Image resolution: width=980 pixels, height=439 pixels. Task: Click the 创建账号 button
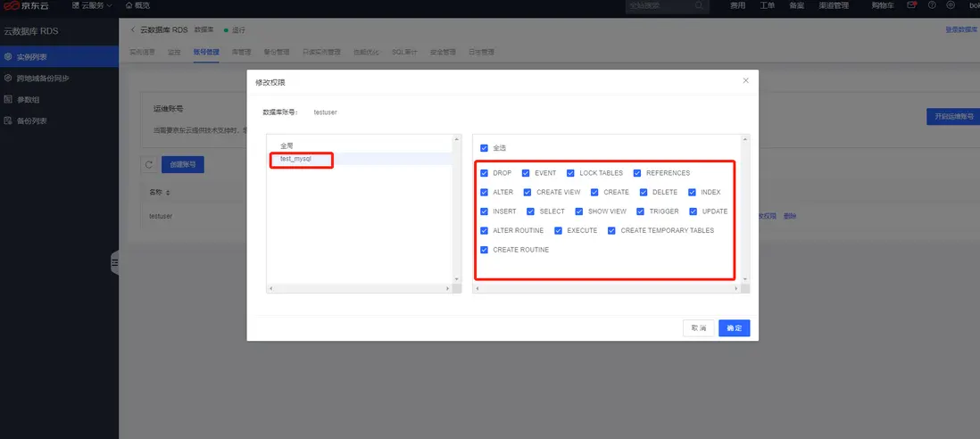182,165
